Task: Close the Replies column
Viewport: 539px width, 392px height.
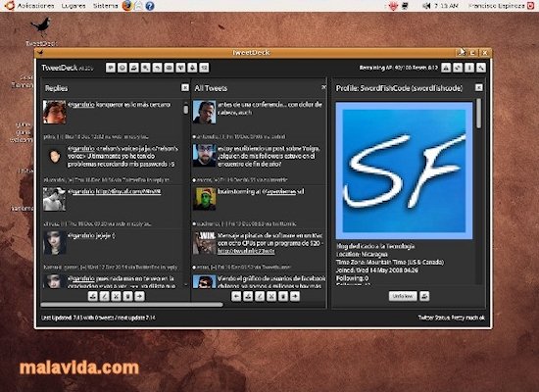Action: 185,87
